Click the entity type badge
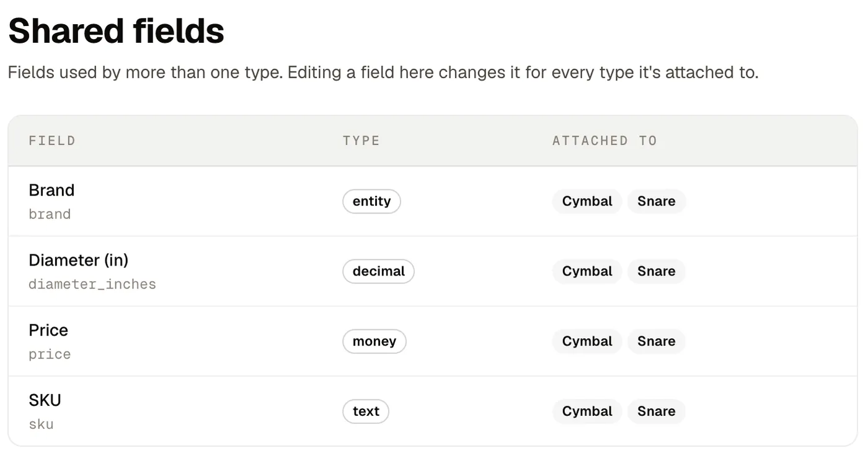Image resolution: width=868 pixels, height=466 pixels. tap(371, 201)
